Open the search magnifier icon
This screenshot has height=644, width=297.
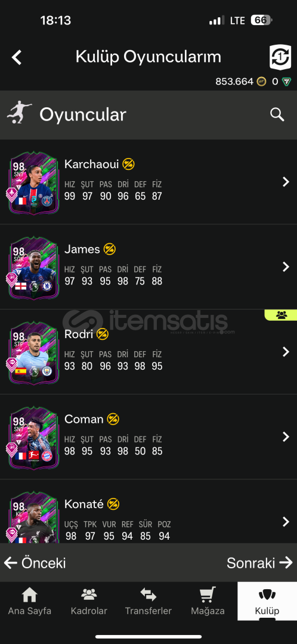(x=277, y=114)
